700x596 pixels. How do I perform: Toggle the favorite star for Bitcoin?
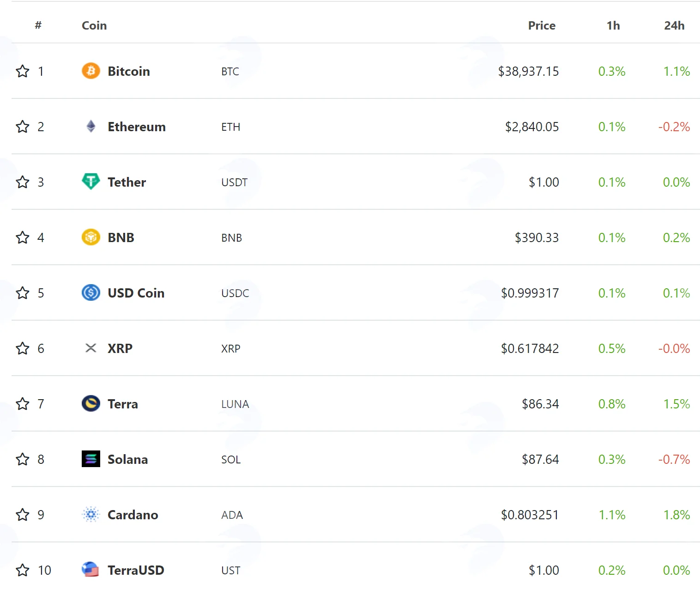point(23,71)
